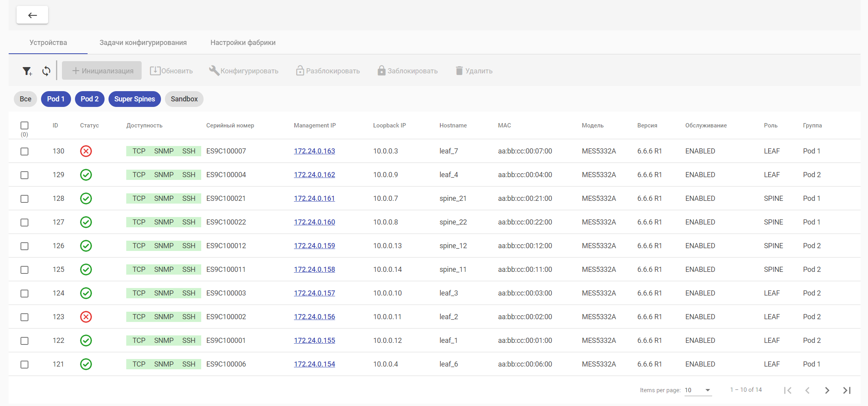Viewport: 868px width, 406px height.
Task: Open the Настройки фабрики tab
Action: (243, 43)
